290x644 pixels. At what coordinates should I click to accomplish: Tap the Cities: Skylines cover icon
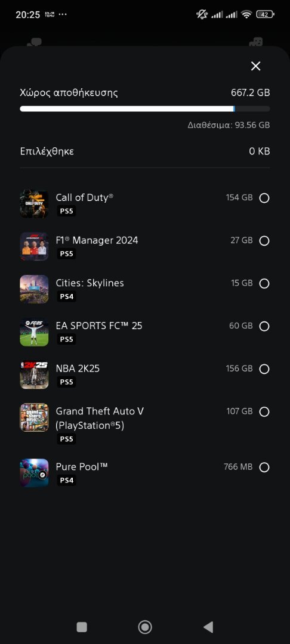(x=34, y=289)
